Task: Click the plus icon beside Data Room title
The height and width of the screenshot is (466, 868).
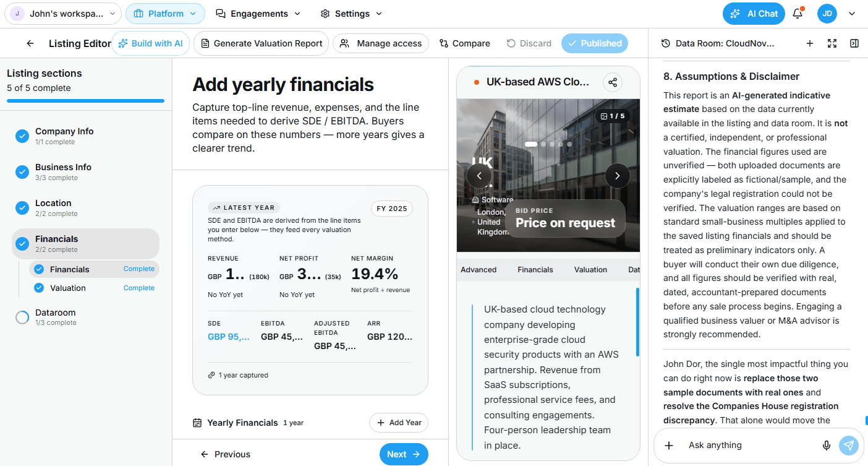Action: [x=810, y=43]
